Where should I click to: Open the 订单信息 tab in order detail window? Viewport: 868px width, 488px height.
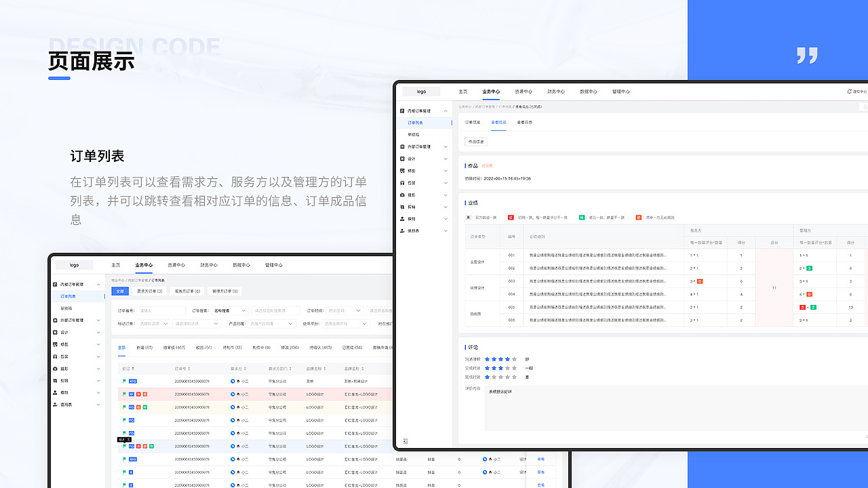coord(473,123)
